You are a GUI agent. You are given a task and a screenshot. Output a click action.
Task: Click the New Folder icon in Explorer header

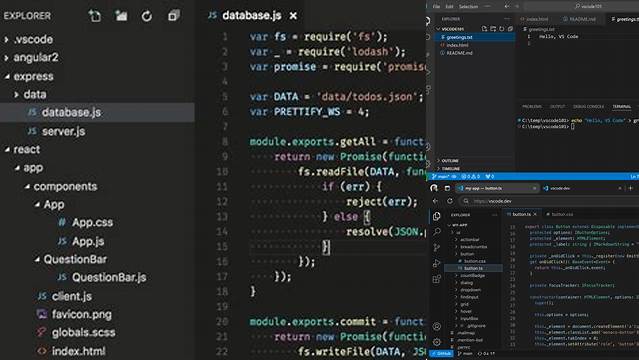click(x=121, y=16)
